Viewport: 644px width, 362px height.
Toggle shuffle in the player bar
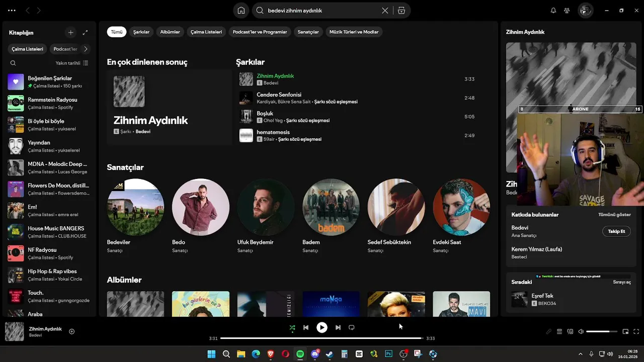click(292, 327)
